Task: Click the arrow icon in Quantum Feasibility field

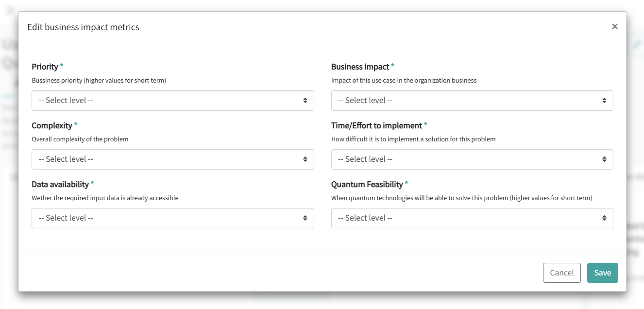Action: coord(604,218)
